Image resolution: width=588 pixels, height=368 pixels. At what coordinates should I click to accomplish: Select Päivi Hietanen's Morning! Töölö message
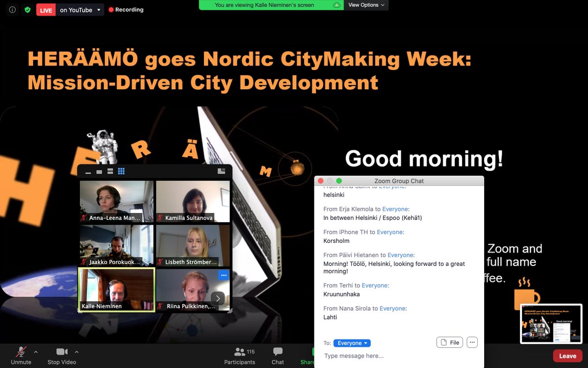(394, 267)
